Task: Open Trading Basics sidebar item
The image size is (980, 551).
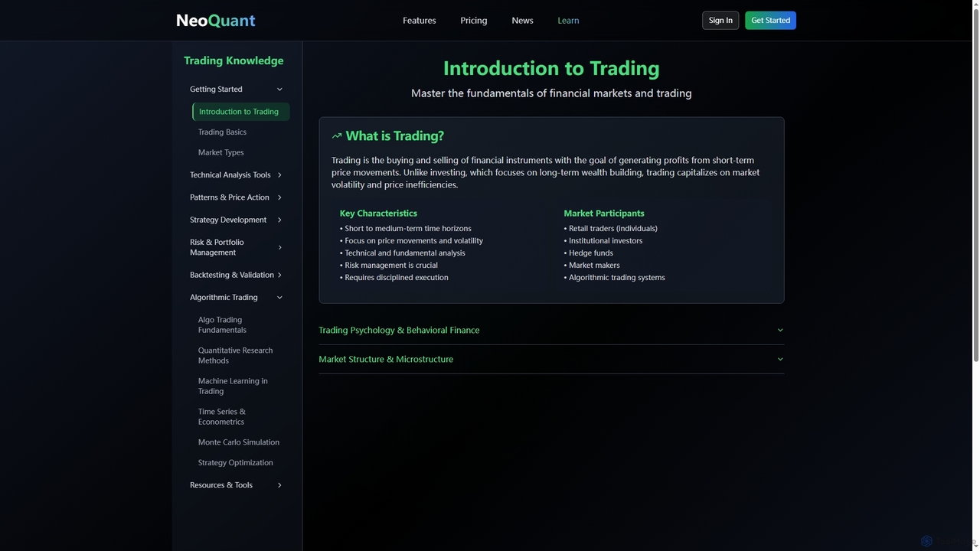Action: (x=222, y=132)
